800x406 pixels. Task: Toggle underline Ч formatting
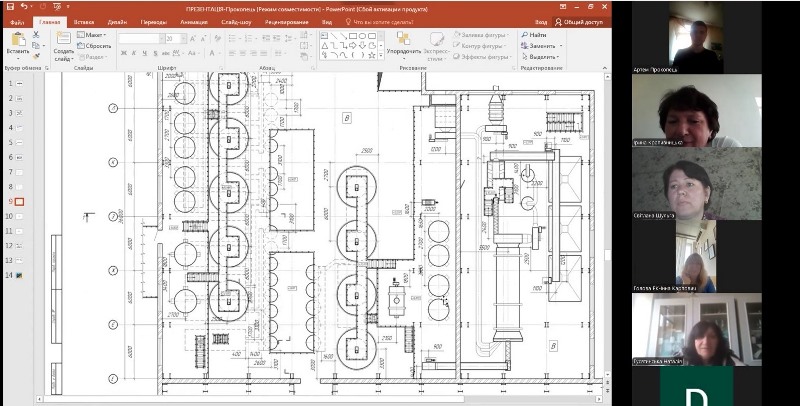(x=145, y=53)
